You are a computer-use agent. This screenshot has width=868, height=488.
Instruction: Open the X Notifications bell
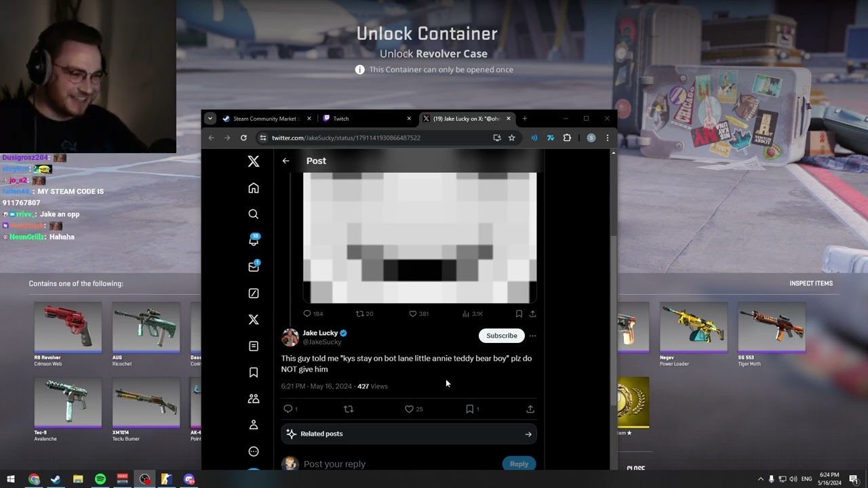254,241
